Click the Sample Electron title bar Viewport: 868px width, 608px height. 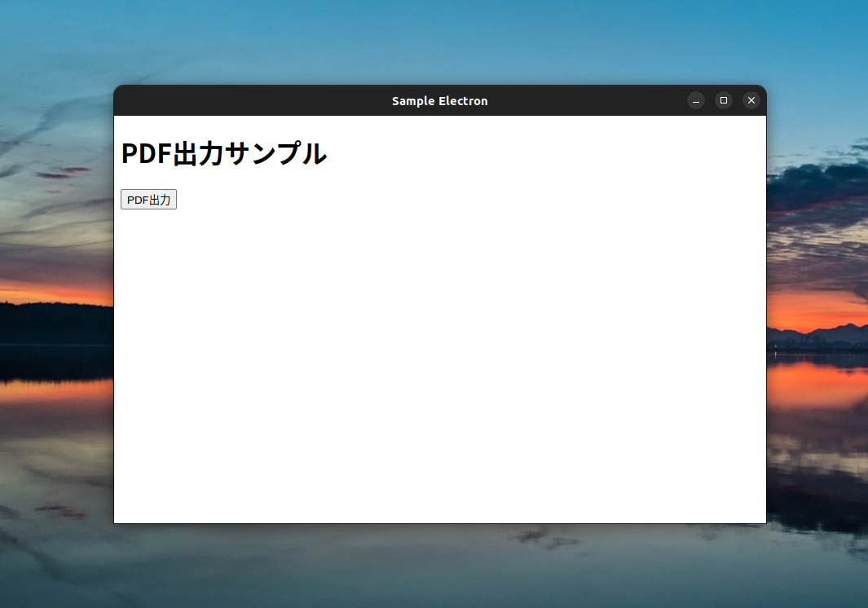440,100
